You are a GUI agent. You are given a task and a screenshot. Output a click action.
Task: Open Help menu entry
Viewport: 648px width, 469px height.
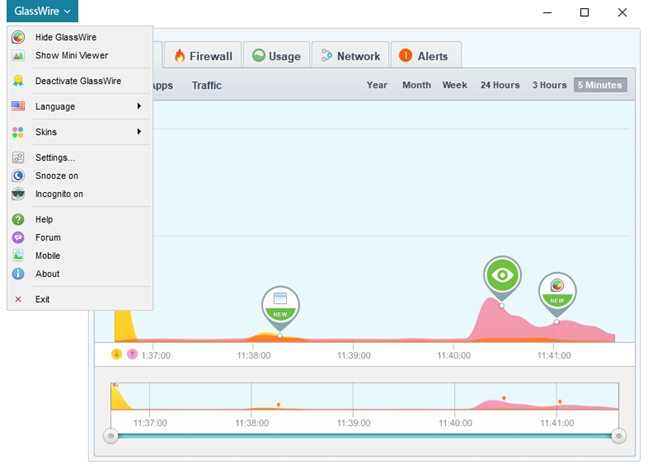point(80,219)
